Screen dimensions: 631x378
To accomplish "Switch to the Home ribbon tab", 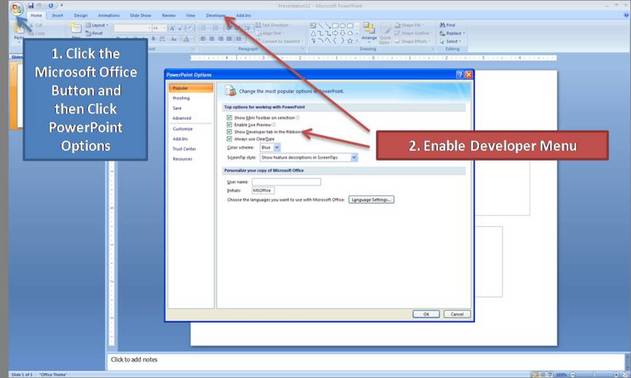I will [36, 15].
